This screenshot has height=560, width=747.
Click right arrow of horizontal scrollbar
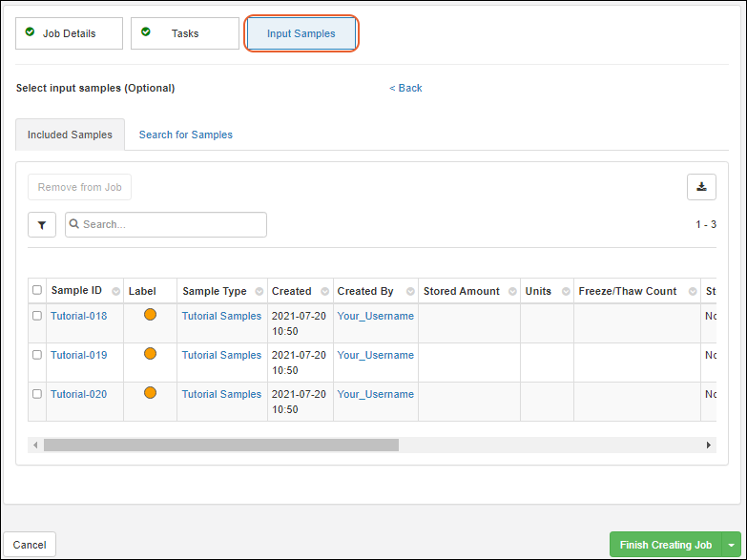coord(709,446)
